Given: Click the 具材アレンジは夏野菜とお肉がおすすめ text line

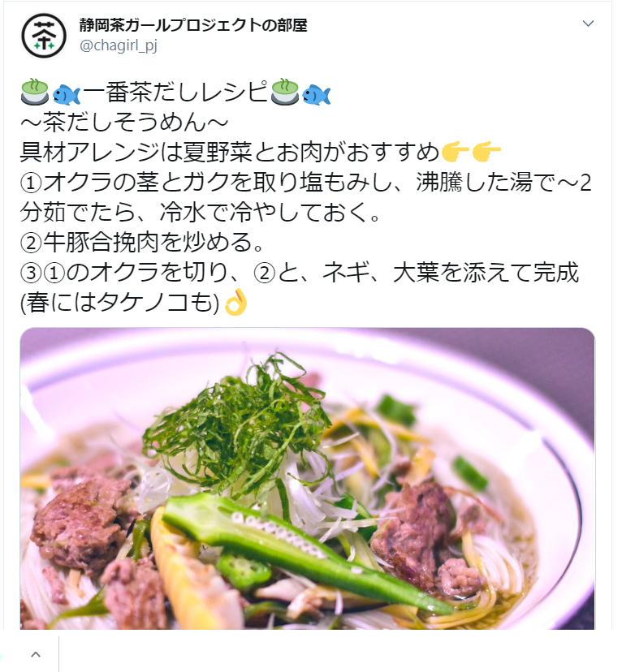Looking at the screenshot, I should [x=230, y=152].
